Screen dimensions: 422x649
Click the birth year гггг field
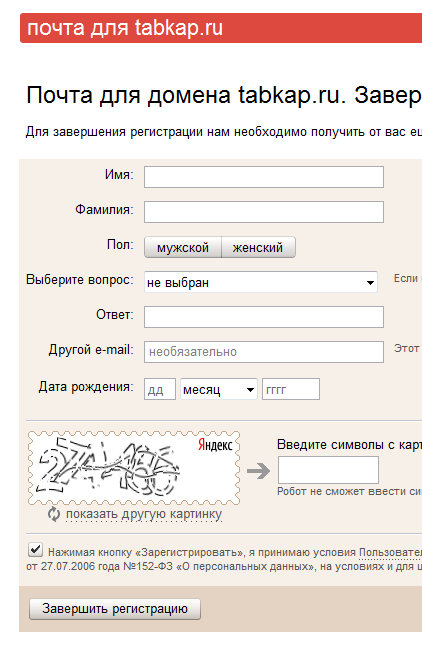pyautogui.click(x=291, y=389)
